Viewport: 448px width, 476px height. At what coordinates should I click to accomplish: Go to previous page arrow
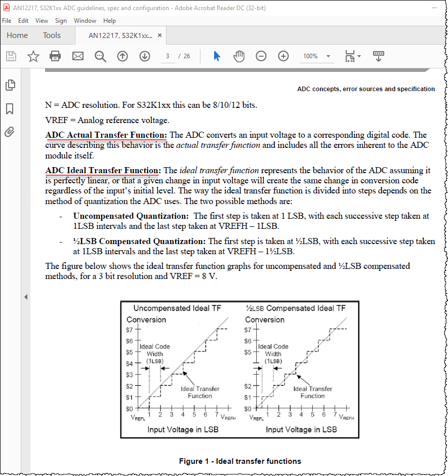pos(123,56)
